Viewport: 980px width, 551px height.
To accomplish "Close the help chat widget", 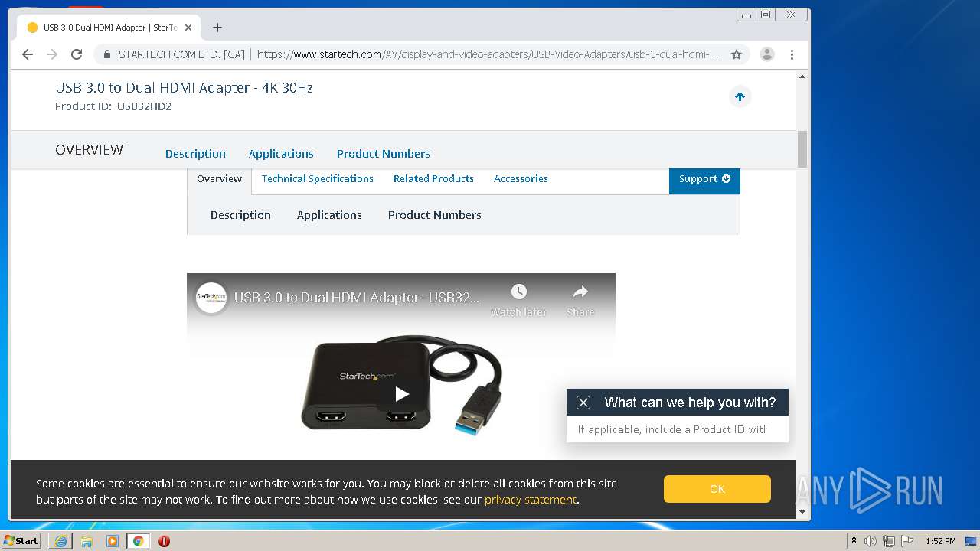I will (583, 403).
